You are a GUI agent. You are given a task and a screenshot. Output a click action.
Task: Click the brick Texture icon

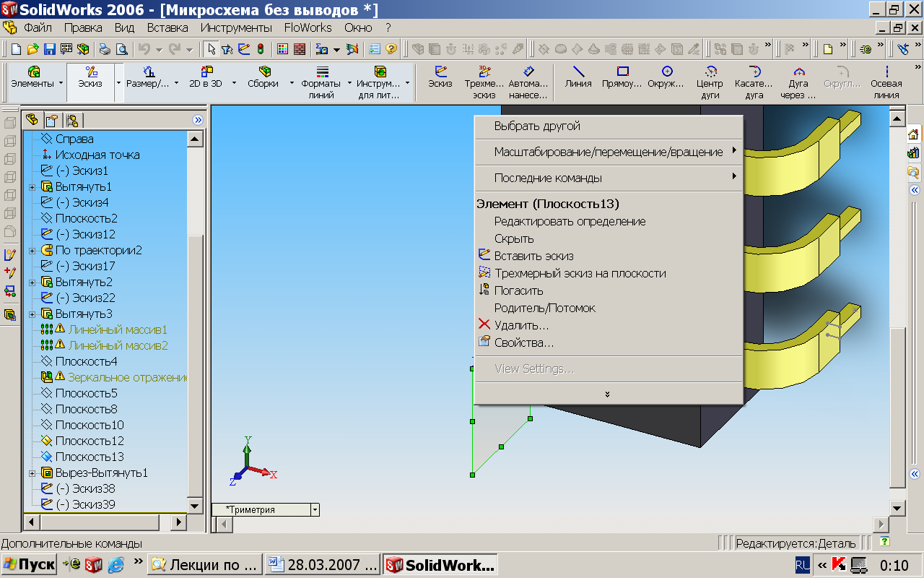(300, 49)
